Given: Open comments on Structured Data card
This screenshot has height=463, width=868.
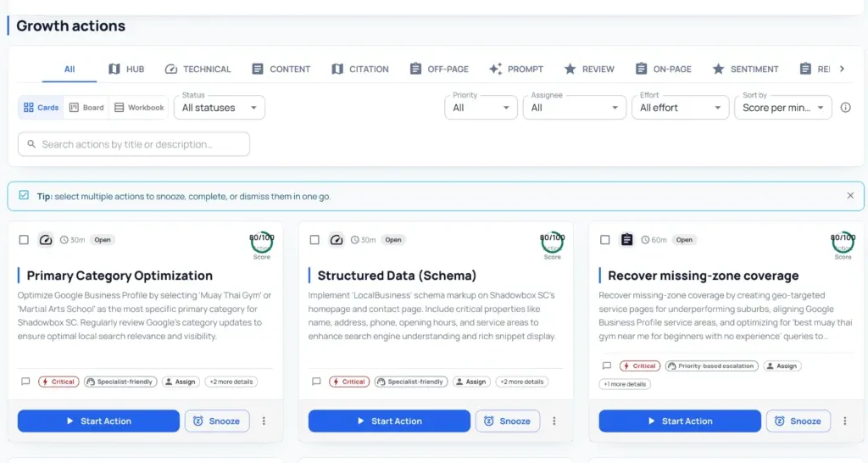Looking at the screenshot, I should click(x=316, y=382).
